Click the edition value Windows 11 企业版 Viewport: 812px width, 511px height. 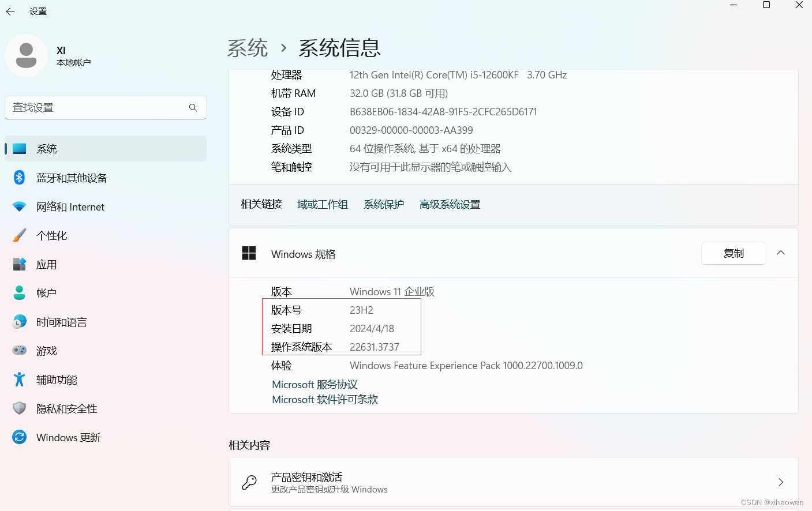pyautogui.click(x=392, y=292)
